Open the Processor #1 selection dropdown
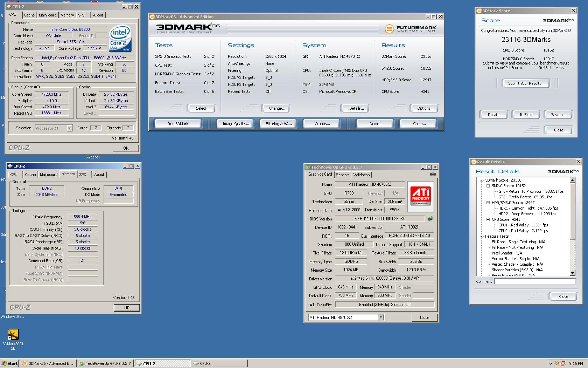 pyautogui.click(x=69, y=128)
